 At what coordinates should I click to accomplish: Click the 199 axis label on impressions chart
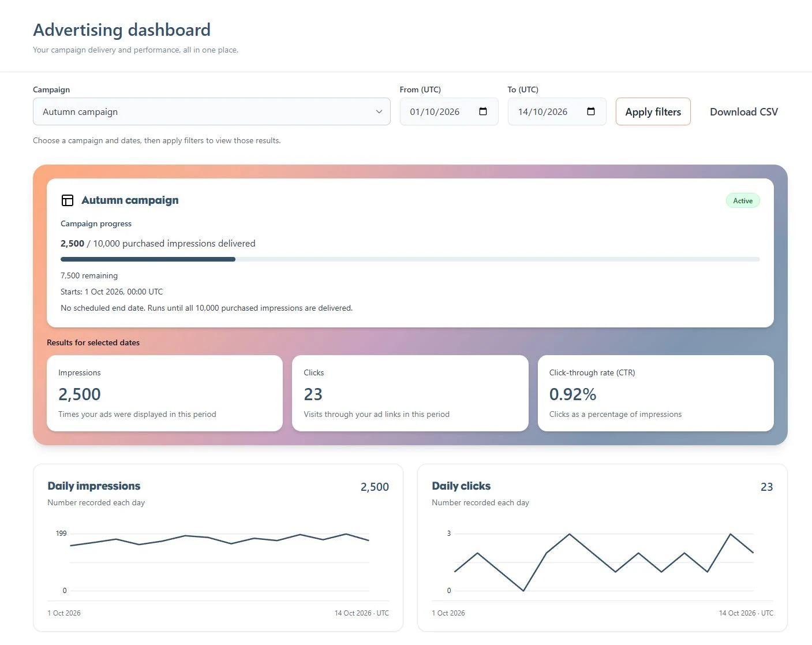tap(61, 534)
